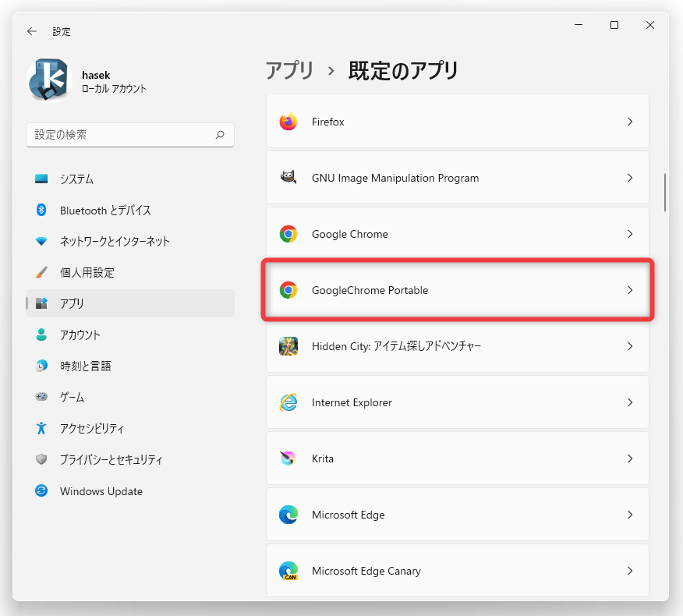Click the GoogleChrome Portable app icon
Image resolution: width=683 pixels, height=616 pixels.
coord(288,290)
